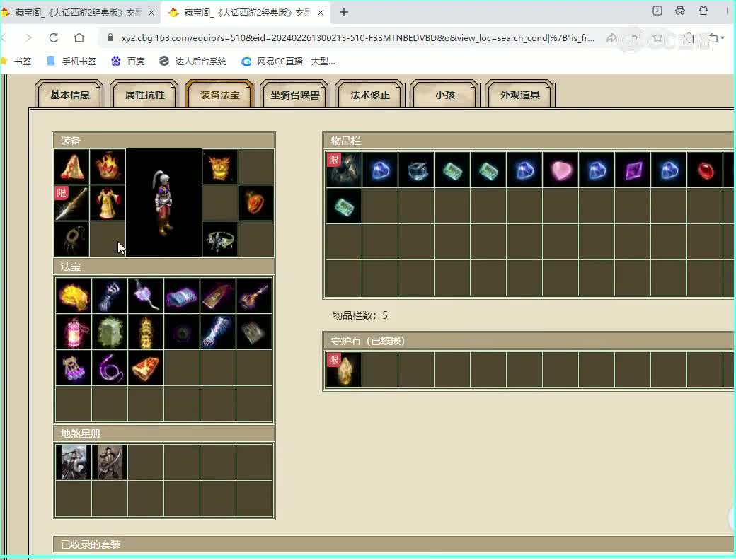Show the 小孩 tab
Image resolution: width=736 pixels, height=560 pixels.
coord(445,94)
